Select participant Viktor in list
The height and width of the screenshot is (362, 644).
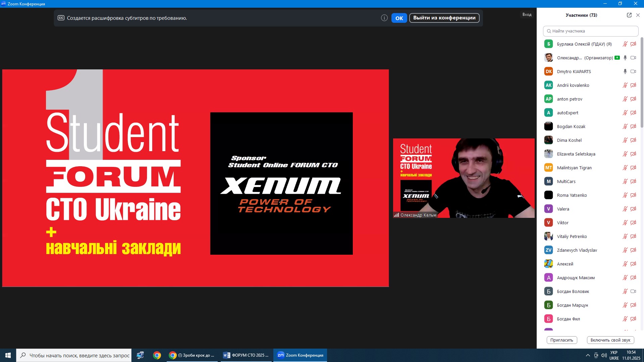click(590, 223)
